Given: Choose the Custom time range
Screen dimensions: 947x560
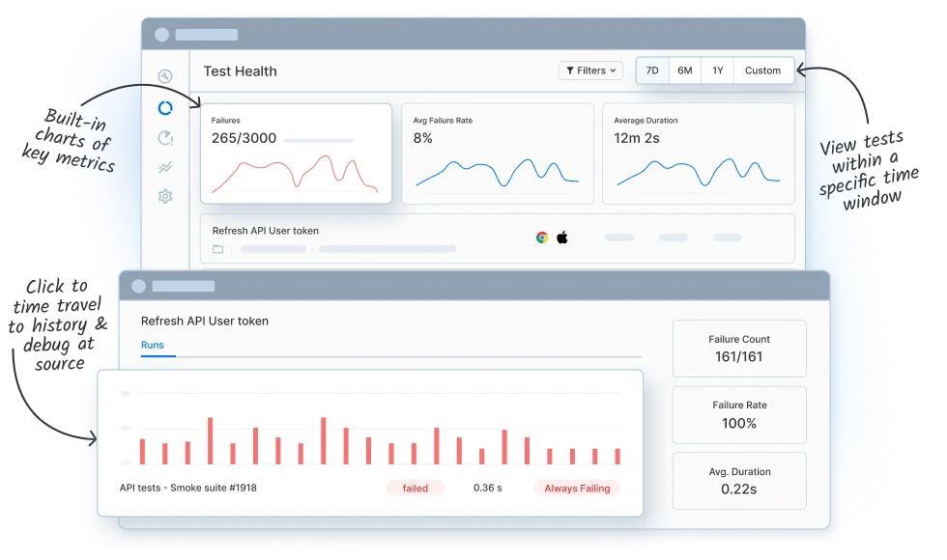Looking at the screenshot, I should 762,70.
